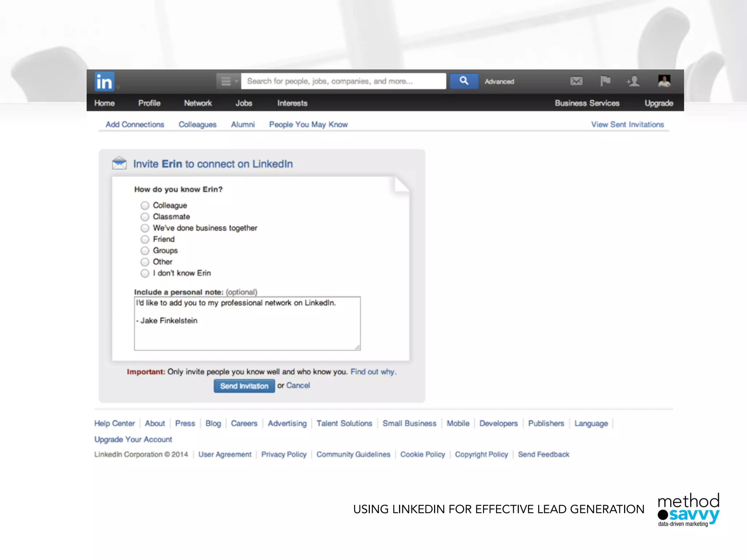
Task: Open Developers footer link
Action: point(499,424)
